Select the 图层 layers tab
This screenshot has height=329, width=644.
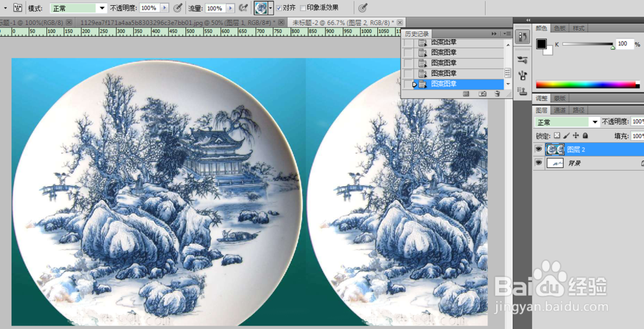[x=542, y=110]
